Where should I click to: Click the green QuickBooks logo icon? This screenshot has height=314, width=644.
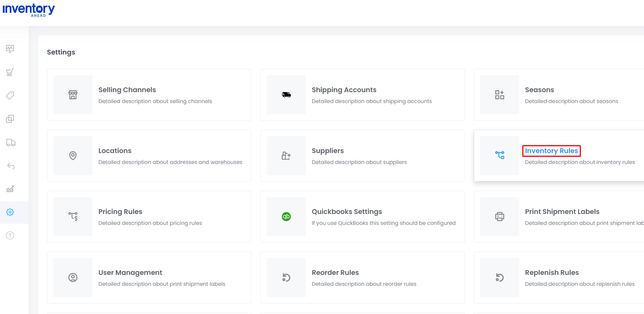point(286,217)
